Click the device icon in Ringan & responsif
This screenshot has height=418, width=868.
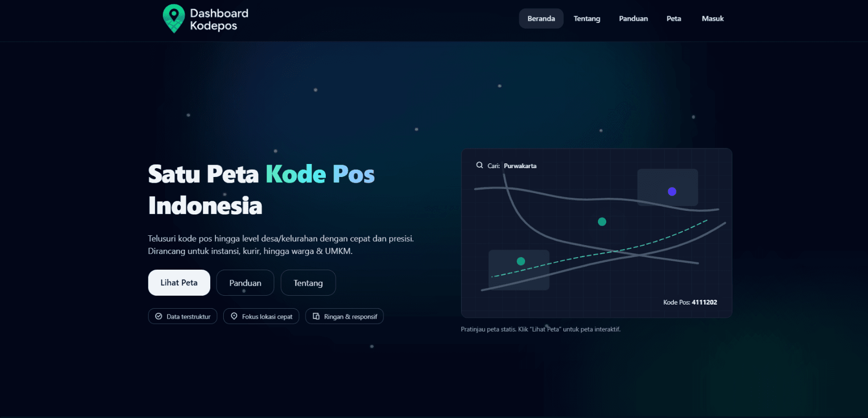(x=316, y=316)
